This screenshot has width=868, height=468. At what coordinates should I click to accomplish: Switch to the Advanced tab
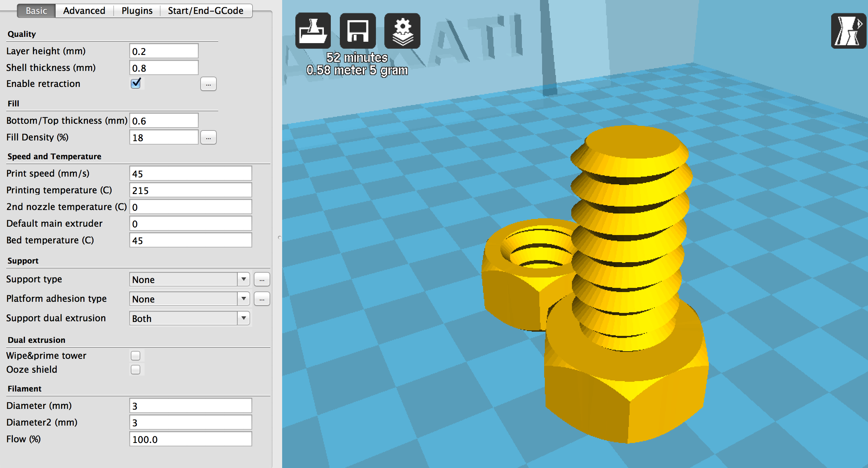84,11
